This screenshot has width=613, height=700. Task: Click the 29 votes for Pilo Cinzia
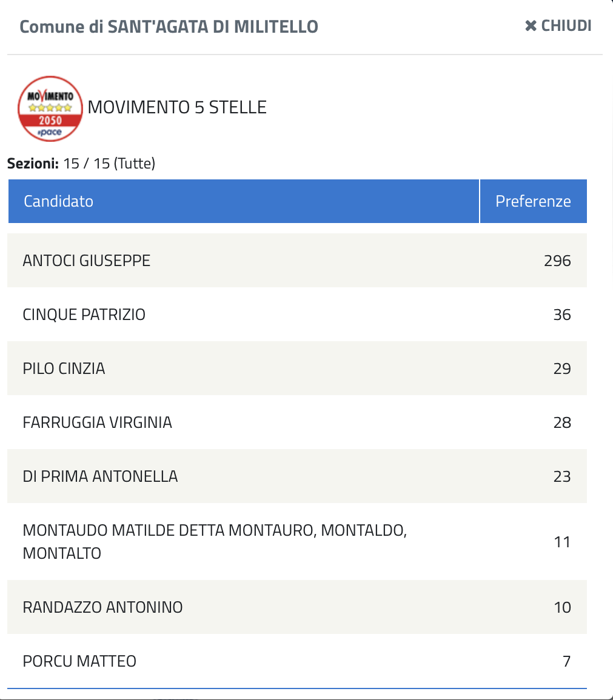point(562,368)
